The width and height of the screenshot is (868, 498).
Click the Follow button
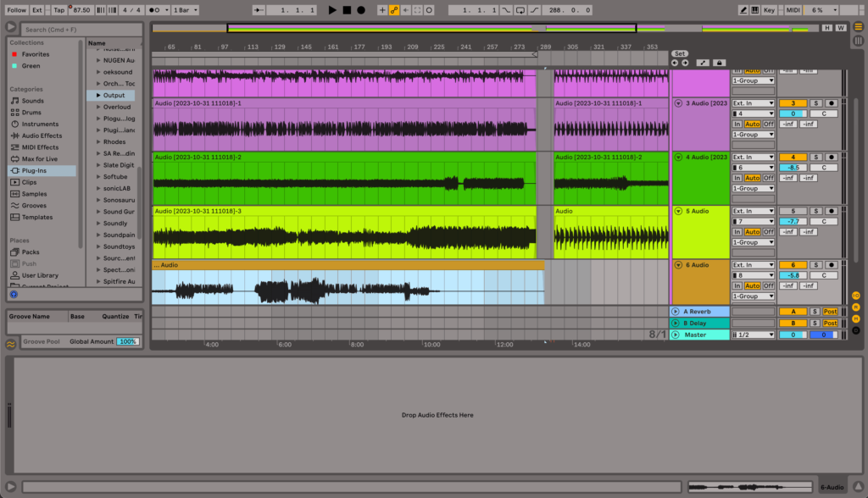coord(16,10)
